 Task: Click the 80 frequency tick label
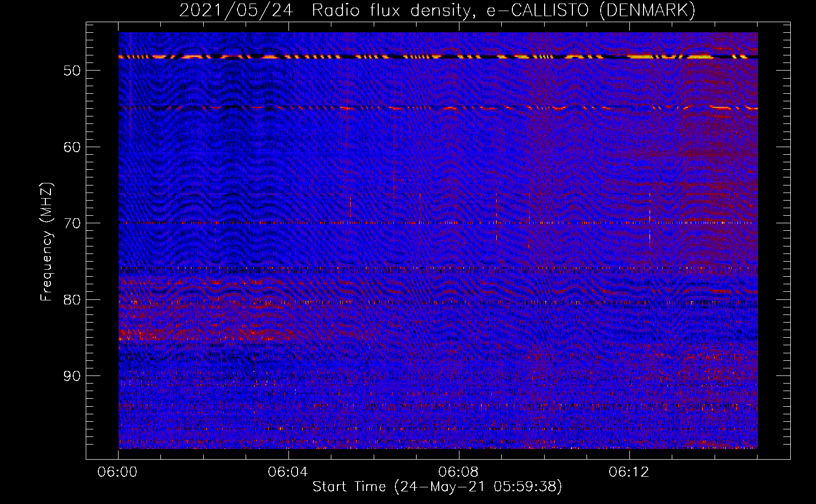click(x=72, y=300)
